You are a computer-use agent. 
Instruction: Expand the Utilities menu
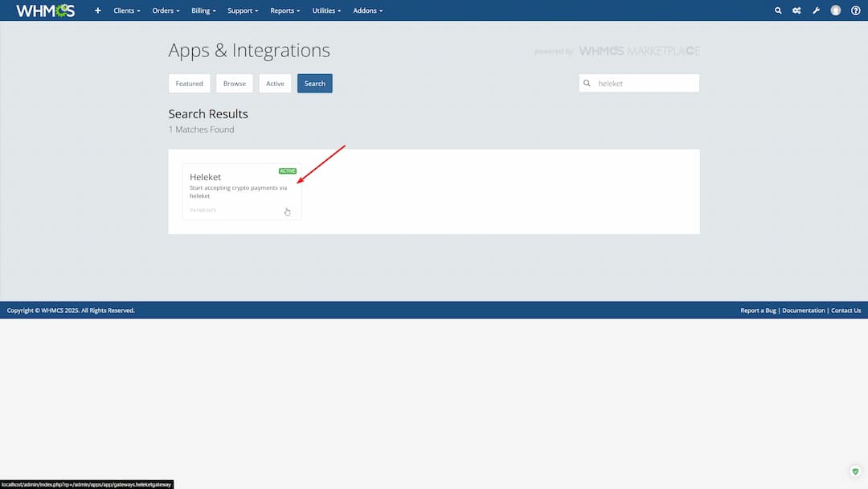pos(326,10)
